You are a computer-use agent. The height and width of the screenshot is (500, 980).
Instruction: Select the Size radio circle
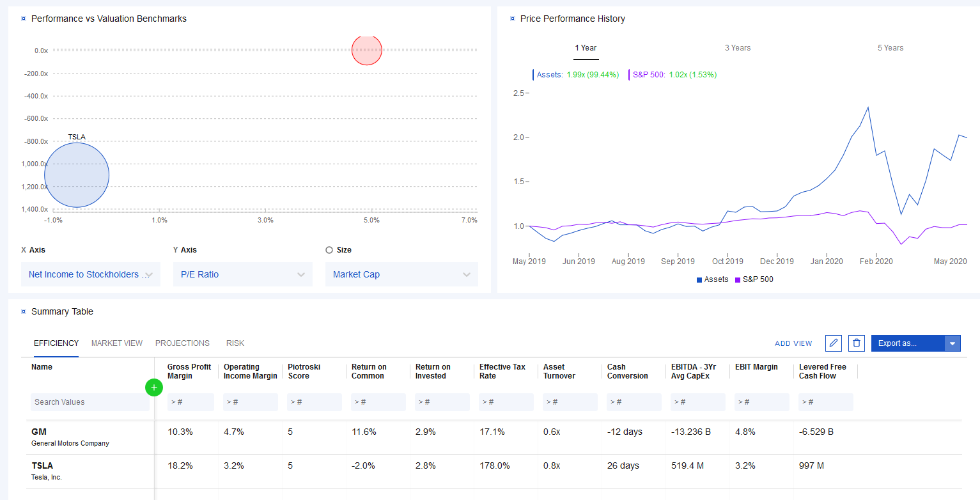coord(329,250)
